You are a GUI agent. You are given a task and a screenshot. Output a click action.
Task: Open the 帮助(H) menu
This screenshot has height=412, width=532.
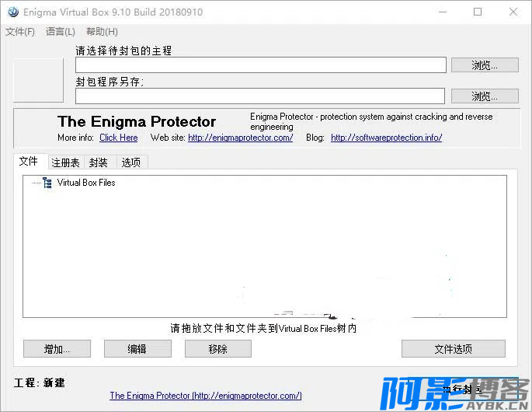pos(102,32)
